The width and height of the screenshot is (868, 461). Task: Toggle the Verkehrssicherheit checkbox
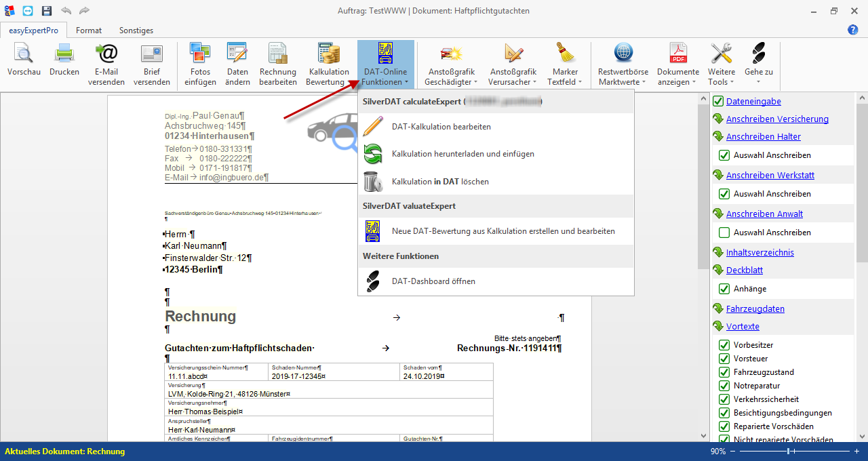click(x=724, y=399)
